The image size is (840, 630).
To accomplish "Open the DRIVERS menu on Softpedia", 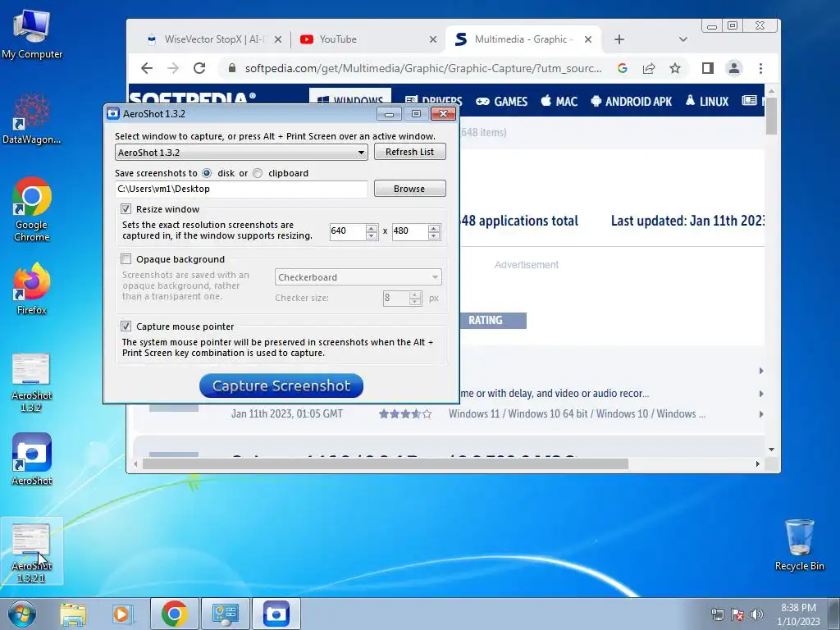I will pyautogui.click(x=433, y=101).
